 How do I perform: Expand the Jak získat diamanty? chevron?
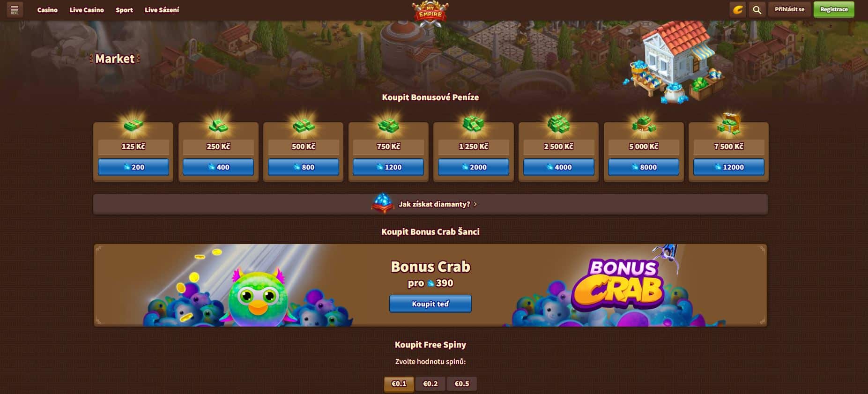(x=475, y=204)
